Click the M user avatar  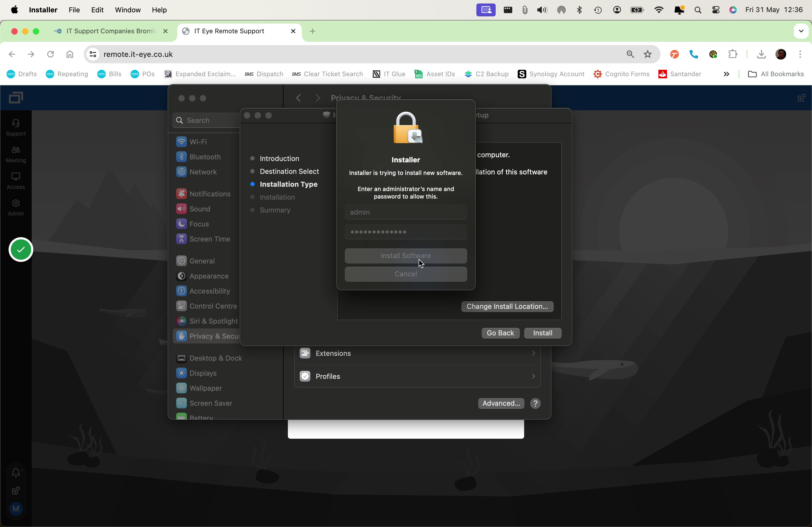point(16,508)
